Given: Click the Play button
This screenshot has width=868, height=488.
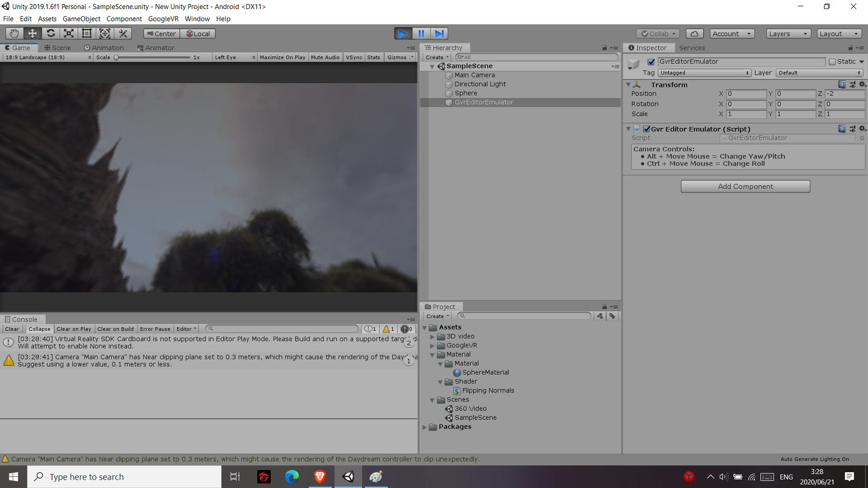Looking at the screenshot, I should coord(403,34).
